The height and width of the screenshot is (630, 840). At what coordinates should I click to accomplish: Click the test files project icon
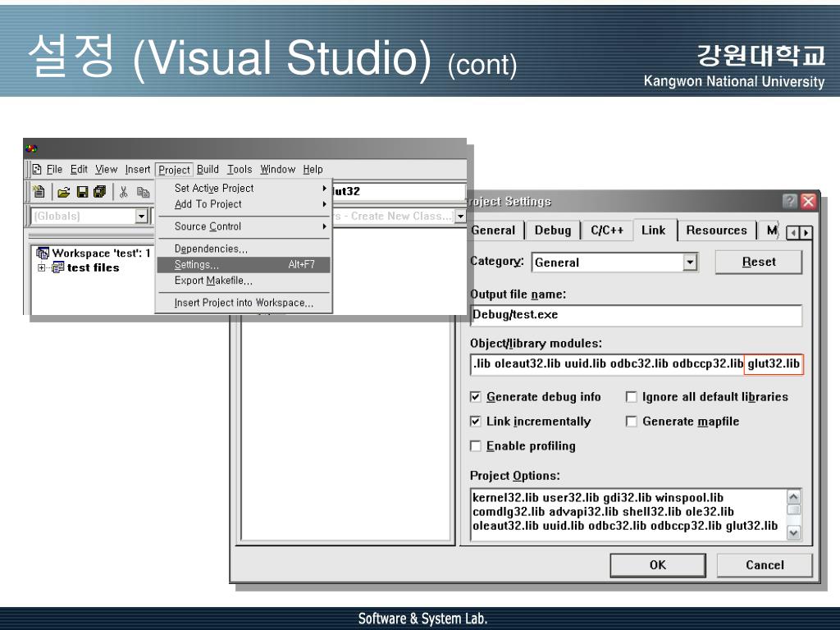pyautogui.click(x=58, y=267)
